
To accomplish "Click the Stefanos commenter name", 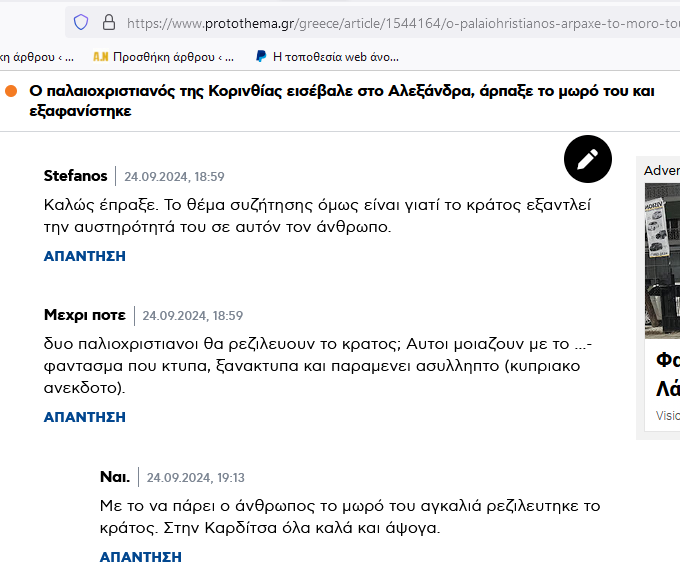I will click(x=75, y=176).
